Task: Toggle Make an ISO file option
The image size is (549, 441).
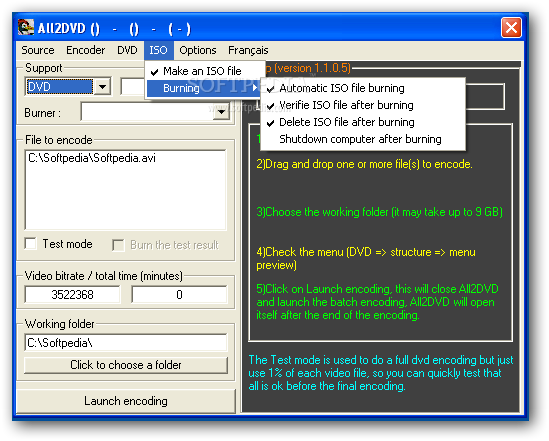Action: click(x=204, y=71)
